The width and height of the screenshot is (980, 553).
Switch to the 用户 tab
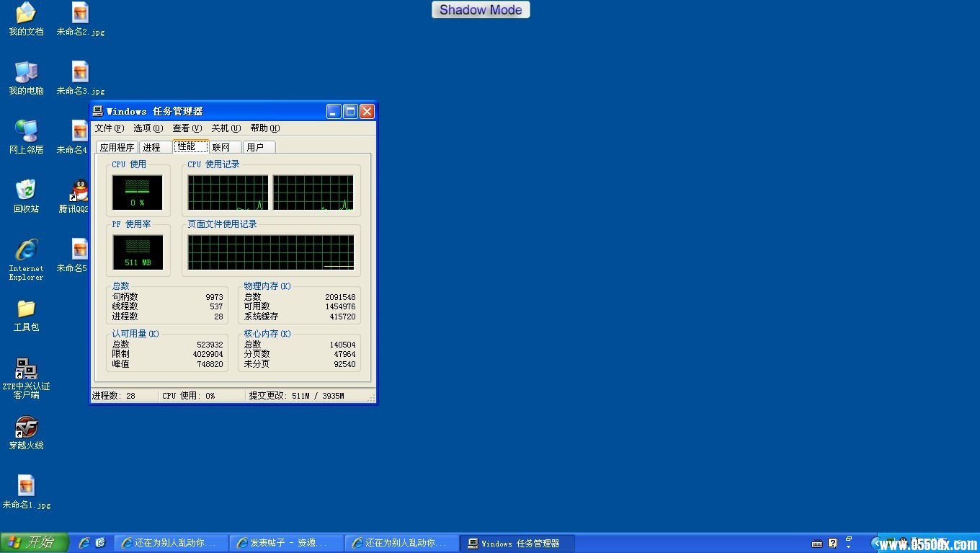coord(259,147)
